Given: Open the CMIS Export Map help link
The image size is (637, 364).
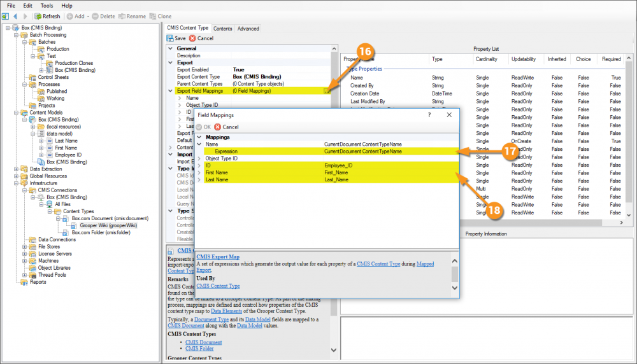Looking at the screenshot, I should pyautogui.click(x=218, y=257).
